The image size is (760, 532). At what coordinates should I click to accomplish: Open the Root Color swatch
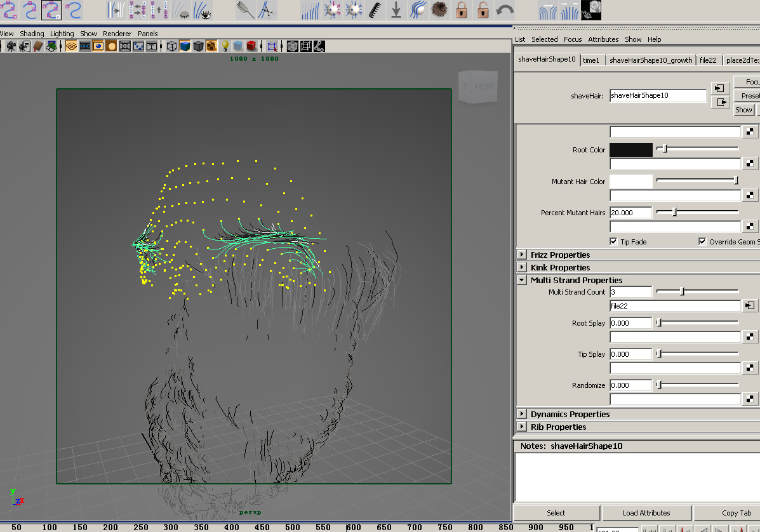click(x=630, y=150)
